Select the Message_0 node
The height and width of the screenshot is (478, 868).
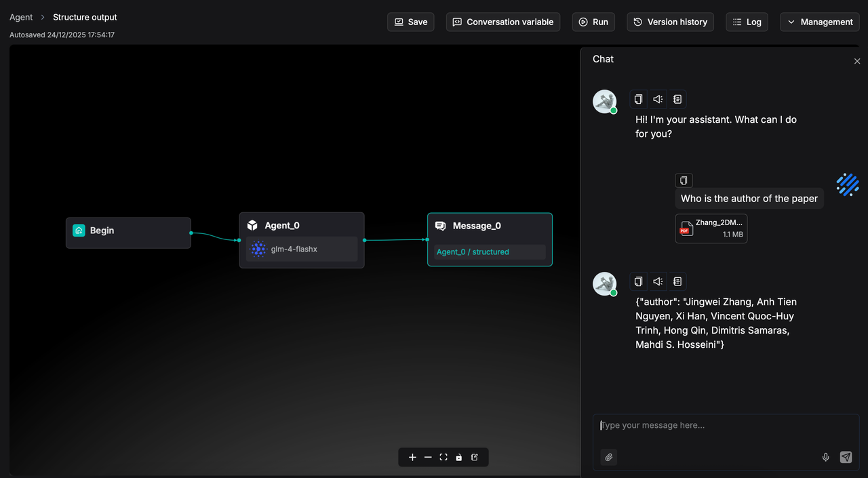pos(490,226)
